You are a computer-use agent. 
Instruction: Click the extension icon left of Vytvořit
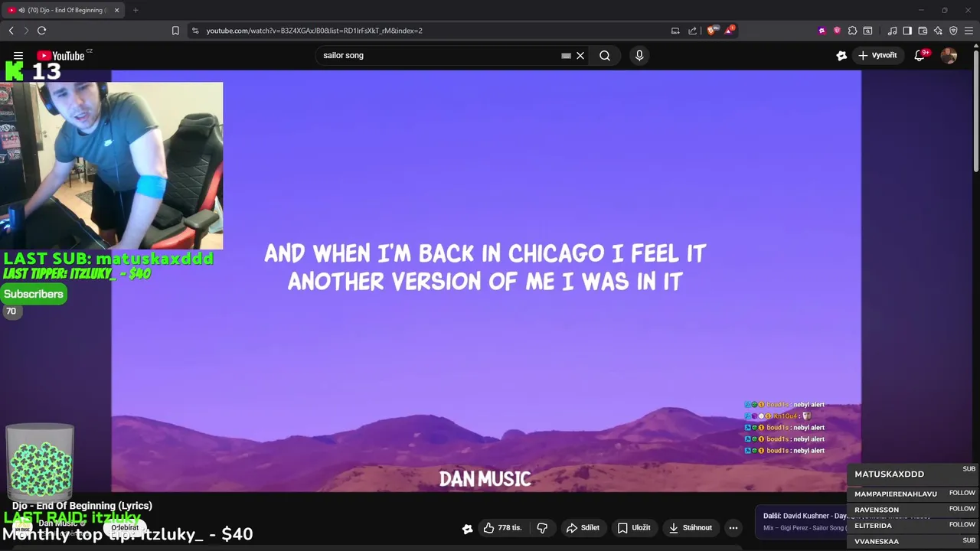pyautogui.click(x=841, y=55)
